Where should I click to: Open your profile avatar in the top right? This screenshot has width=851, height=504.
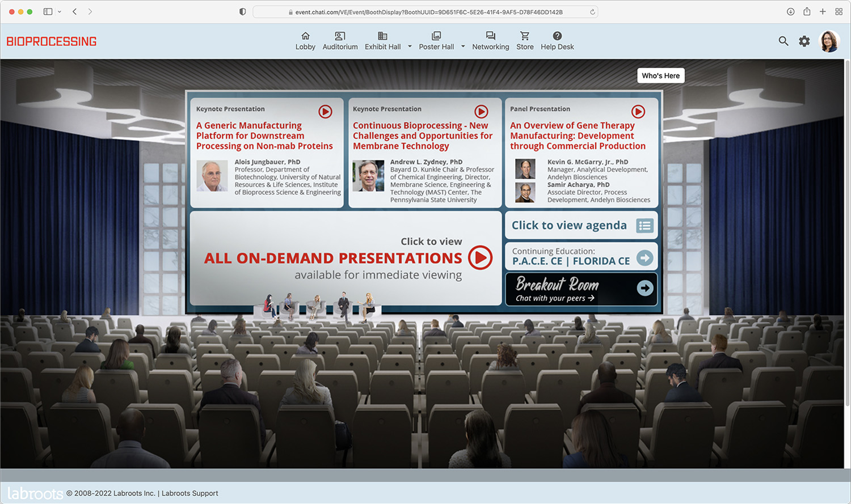tap(829, 40)
